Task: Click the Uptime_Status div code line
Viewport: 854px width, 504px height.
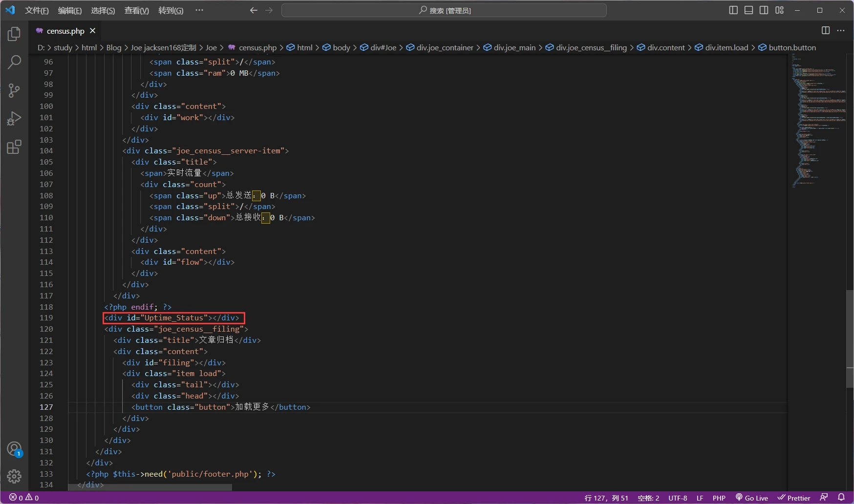Action: pos(171,318)
